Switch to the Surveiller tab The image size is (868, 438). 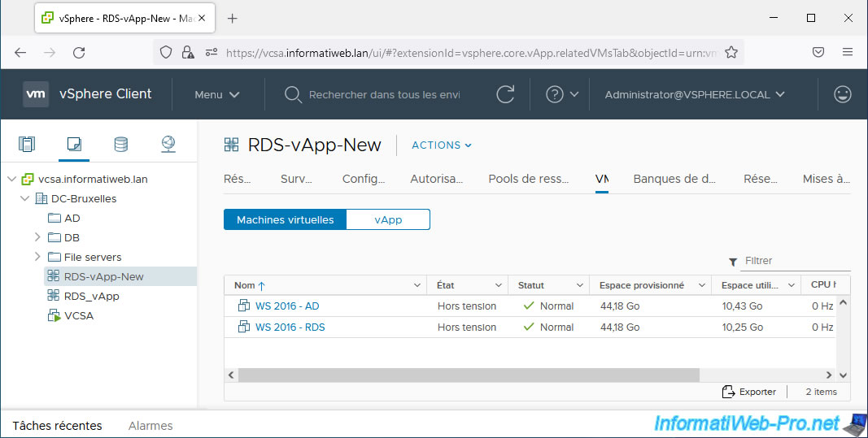[296, 179]
